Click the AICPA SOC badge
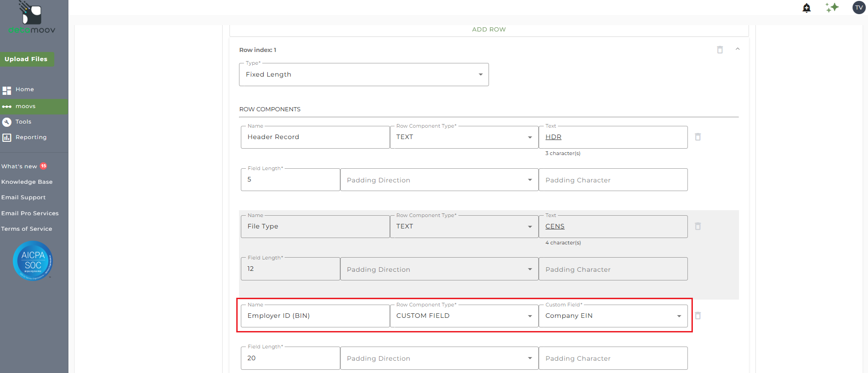The height and width of the screenshot is (373, 868). coord(33,260)
